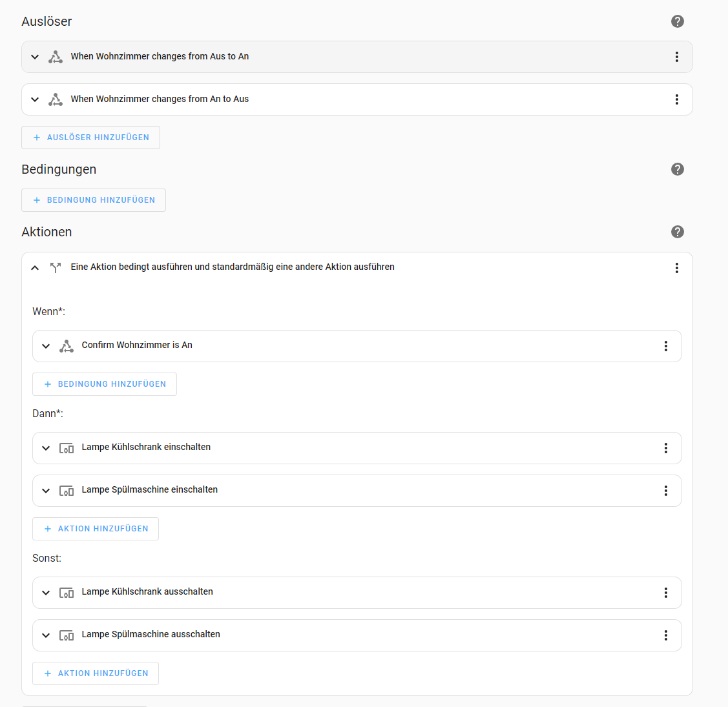
Task: Add a condition in the Wenn block
Action: coord(105,384)
